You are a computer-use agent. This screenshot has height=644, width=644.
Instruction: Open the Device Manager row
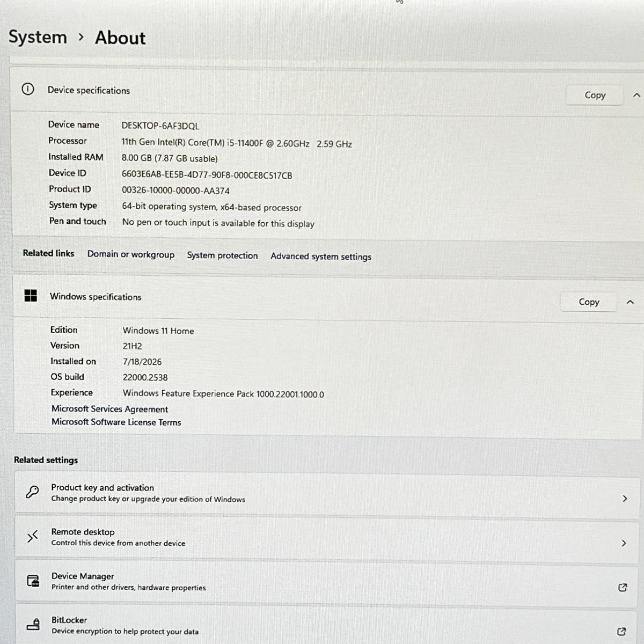tap(327, 583)
